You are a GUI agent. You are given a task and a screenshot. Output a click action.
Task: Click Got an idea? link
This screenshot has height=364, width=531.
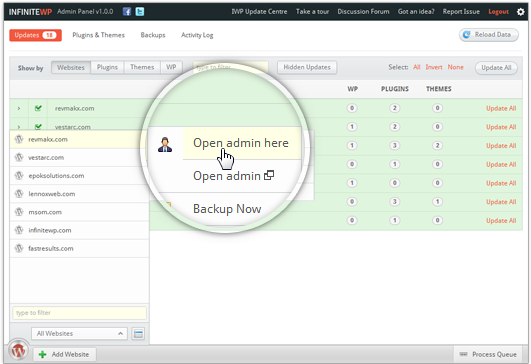(x=416, y=12)
